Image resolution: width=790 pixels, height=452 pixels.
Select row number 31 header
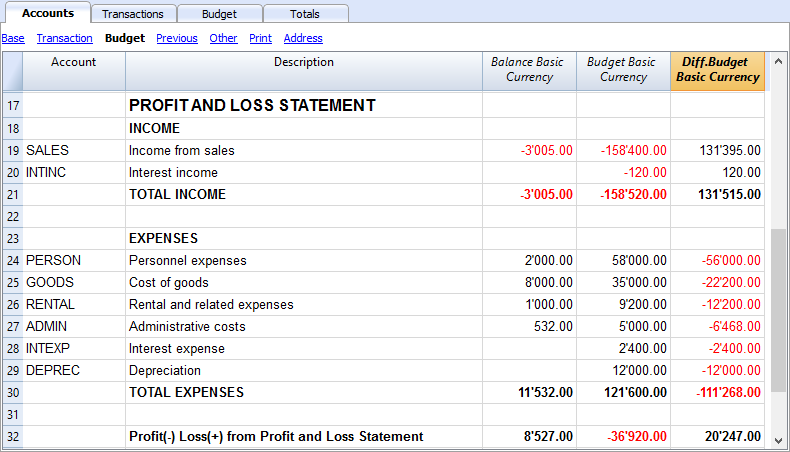pyautogui.click(x=13, y=415)
